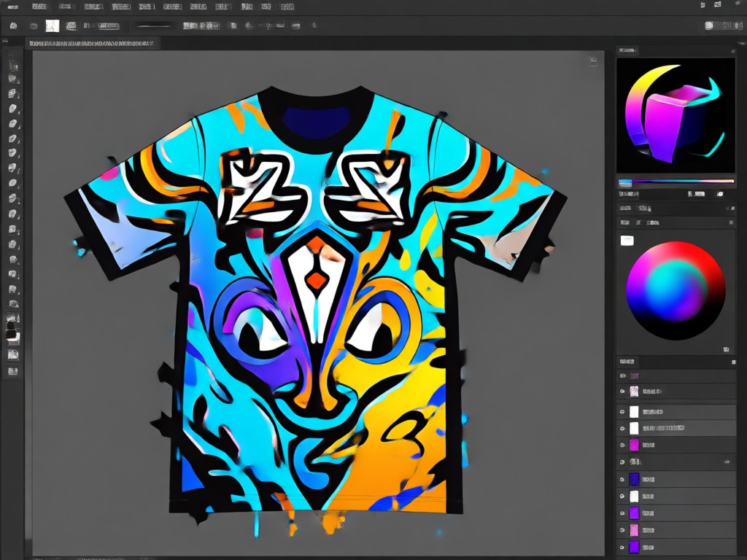Image resolution: width=747 pixels, height=560 pixels.
Task: Select the Layers panel title tab
Action: (626, 362)
